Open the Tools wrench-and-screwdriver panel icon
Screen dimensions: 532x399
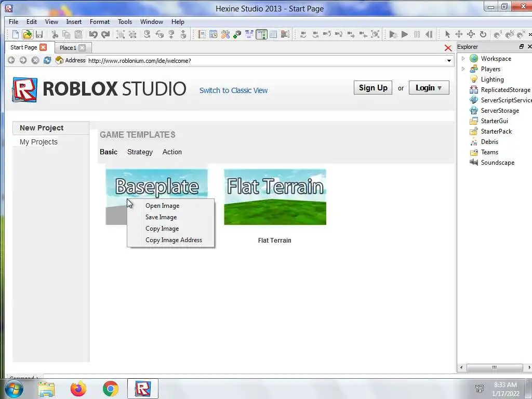225,34
